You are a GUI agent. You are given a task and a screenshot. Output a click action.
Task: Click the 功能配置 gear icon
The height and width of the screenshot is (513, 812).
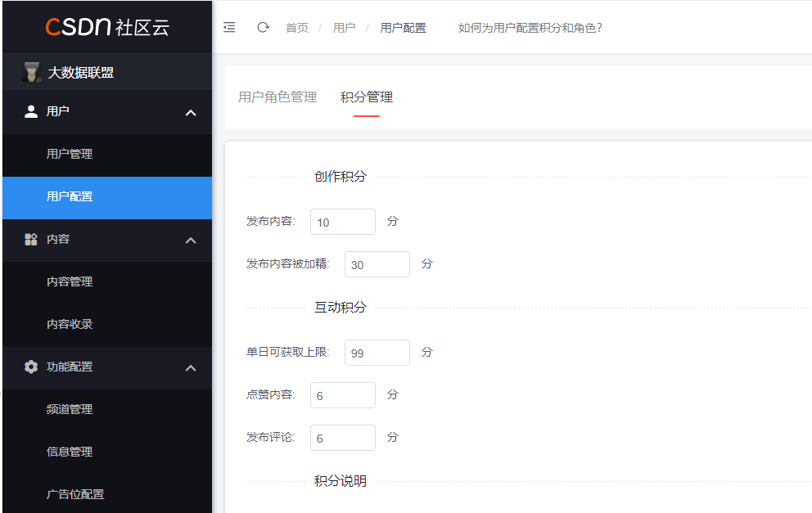[31, 367]
